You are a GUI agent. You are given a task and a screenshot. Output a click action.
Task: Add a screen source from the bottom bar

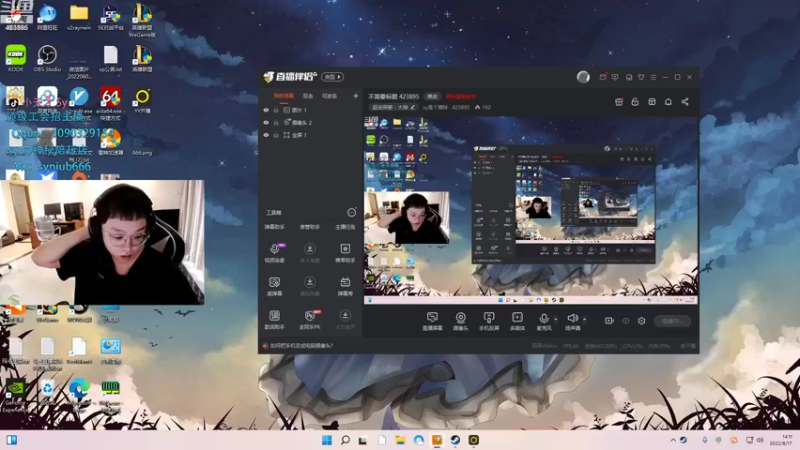point(432,321)
